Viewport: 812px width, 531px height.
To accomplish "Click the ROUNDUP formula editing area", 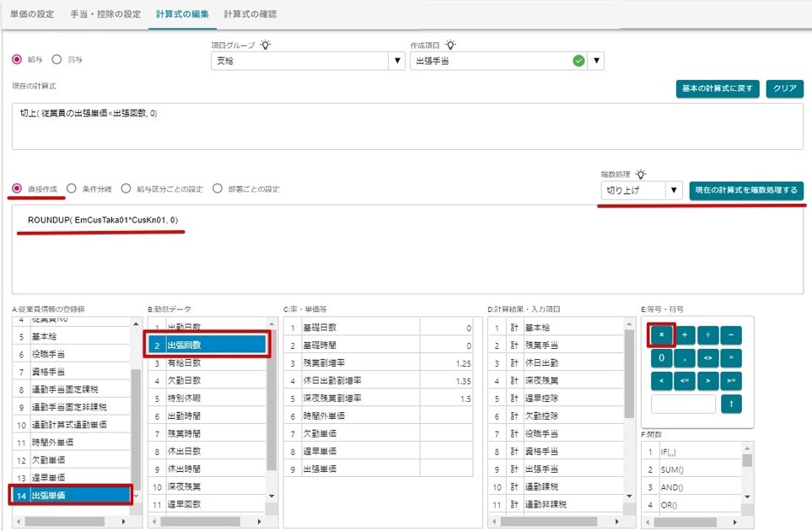I will point(407,249).
